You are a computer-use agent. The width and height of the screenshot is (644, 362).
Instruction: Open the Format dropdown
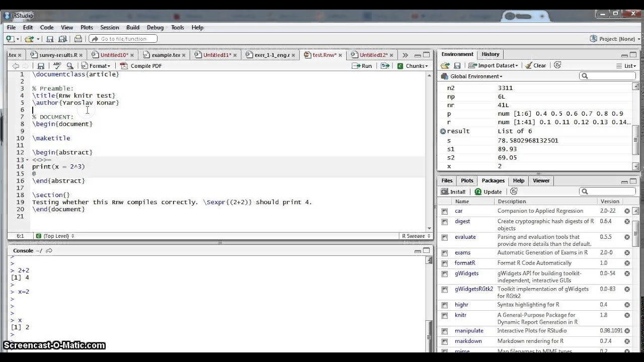point(96,66)
